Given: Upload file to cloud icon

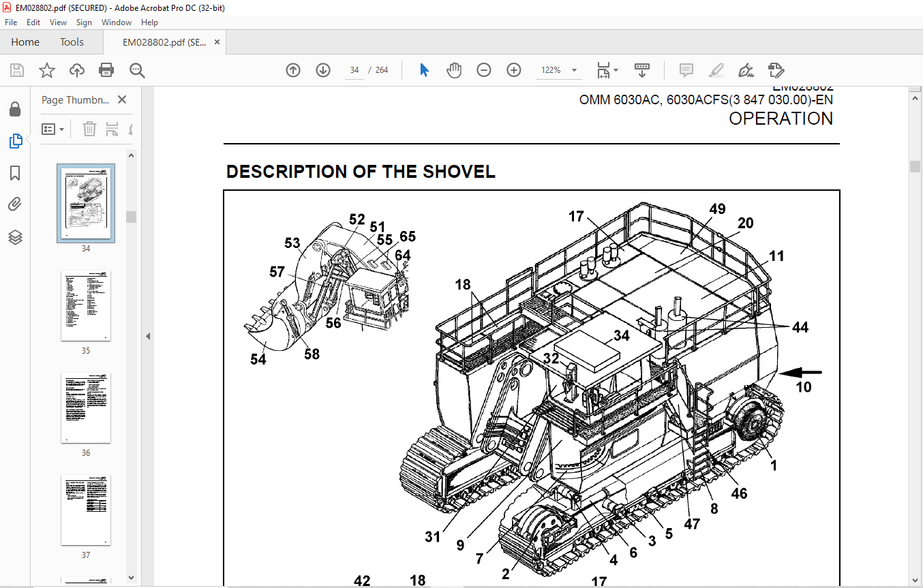Looking at the screenshot, I should point(77,70).
